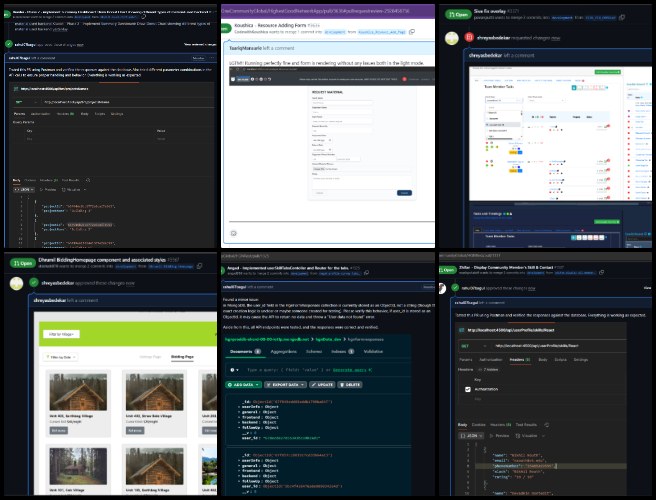Copy branch name in Size fix overlay PR

click(x=622, y=18)
